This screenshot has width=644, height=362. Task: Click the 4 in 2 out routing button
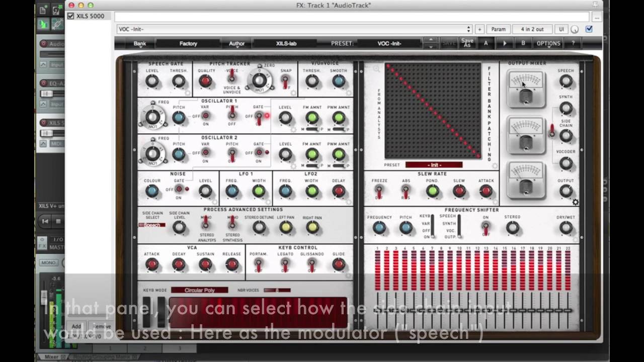pos(532,29)
